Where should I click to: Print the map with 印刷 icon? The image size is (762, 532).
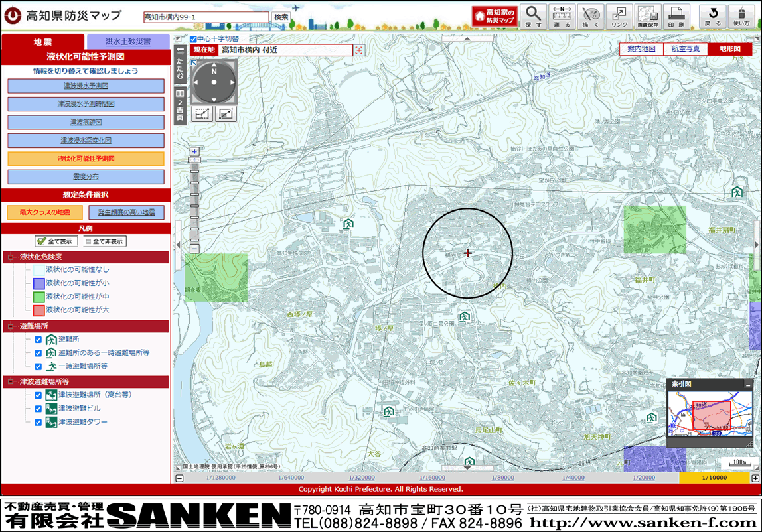(676, 16)
